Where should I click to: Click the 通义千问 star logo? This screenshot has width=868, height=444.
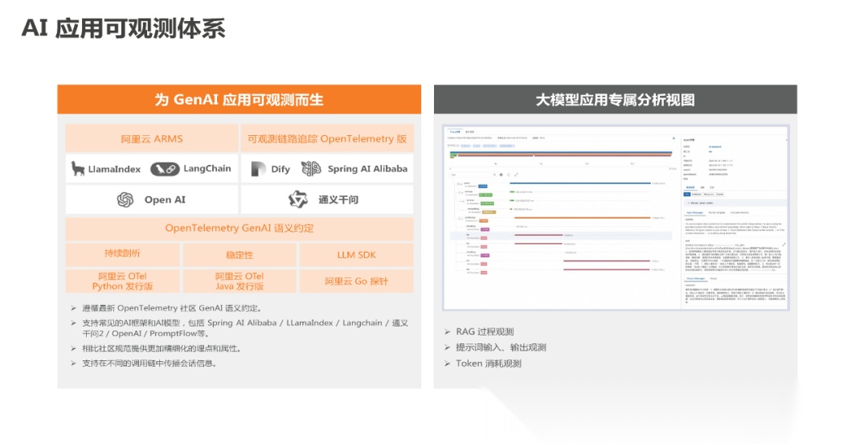(298, 199)
